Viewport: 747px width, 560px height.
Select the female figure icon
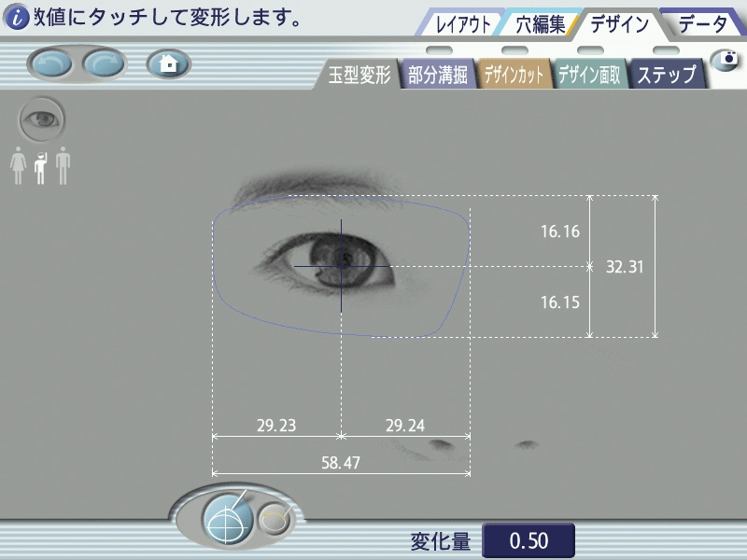(18, 165)
